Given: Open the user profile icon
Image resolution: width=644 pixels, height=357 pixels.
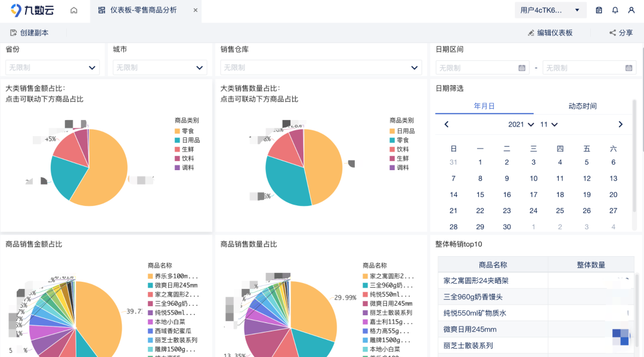Looking at the screenshot, I should pos(631,10).
